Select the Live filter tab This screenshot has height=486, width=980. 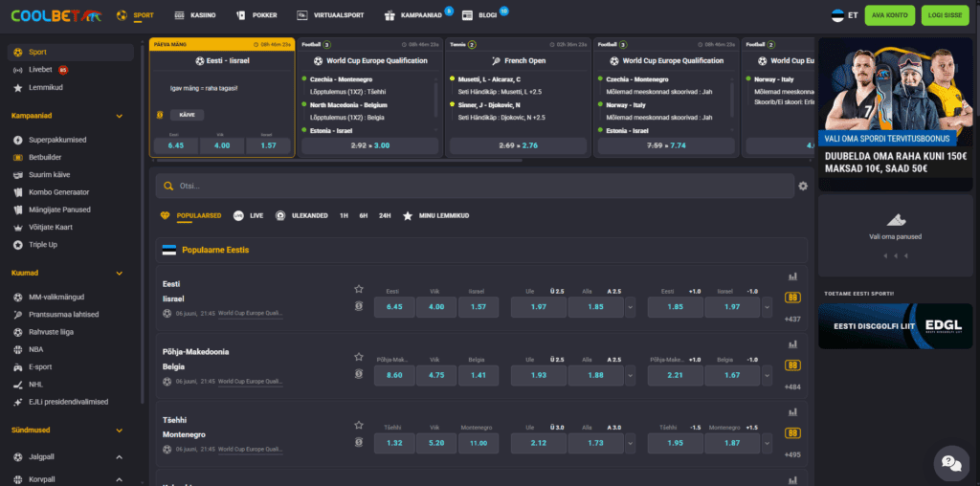click(248, 215)
